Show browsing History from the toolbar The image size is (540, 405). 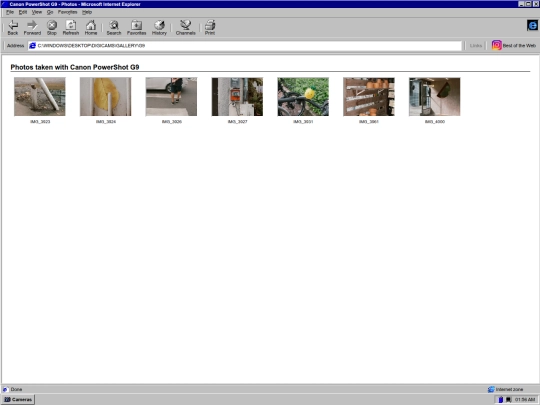159,28
